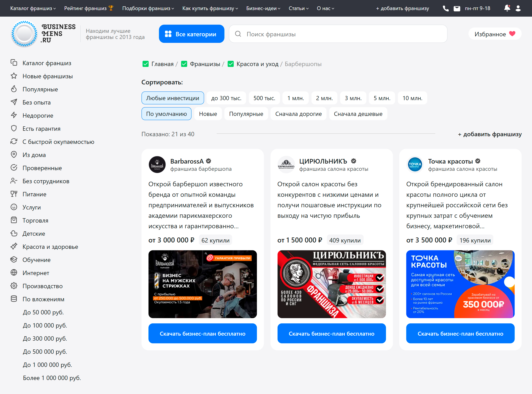Click the lightning icon beside Недорогие
532x394 pixels.
[x=14, y=115]
